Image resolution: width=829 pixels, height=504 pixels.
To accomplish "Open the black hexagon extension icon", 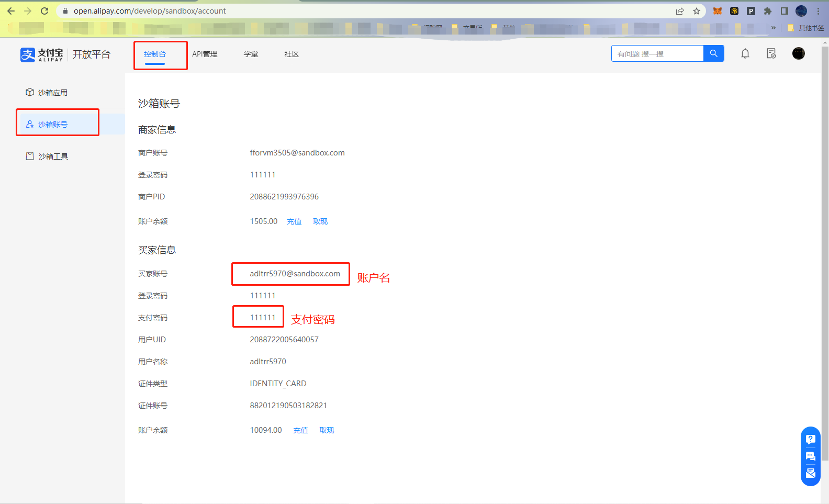I will pyautogui.click(x=734, y=11).
